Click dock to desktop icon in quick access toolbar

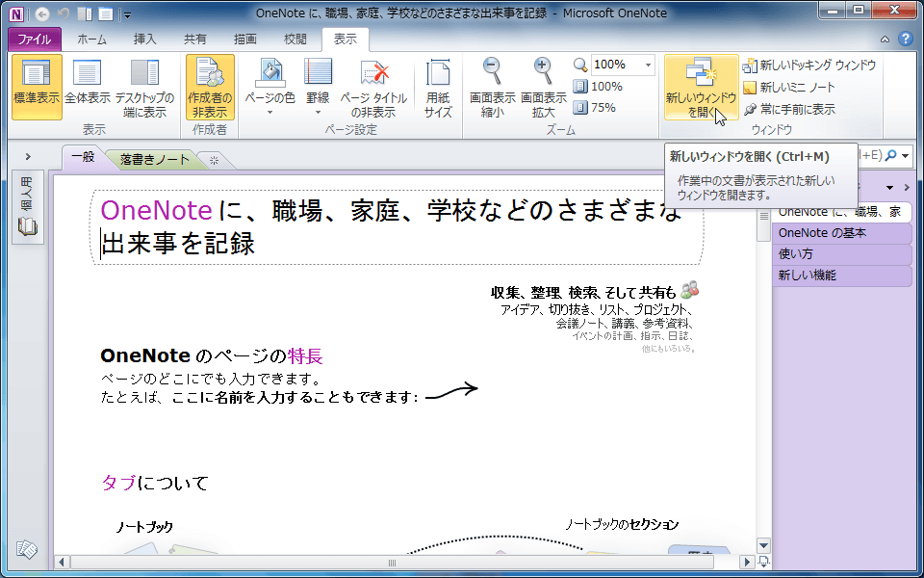[x=85, y=13]
